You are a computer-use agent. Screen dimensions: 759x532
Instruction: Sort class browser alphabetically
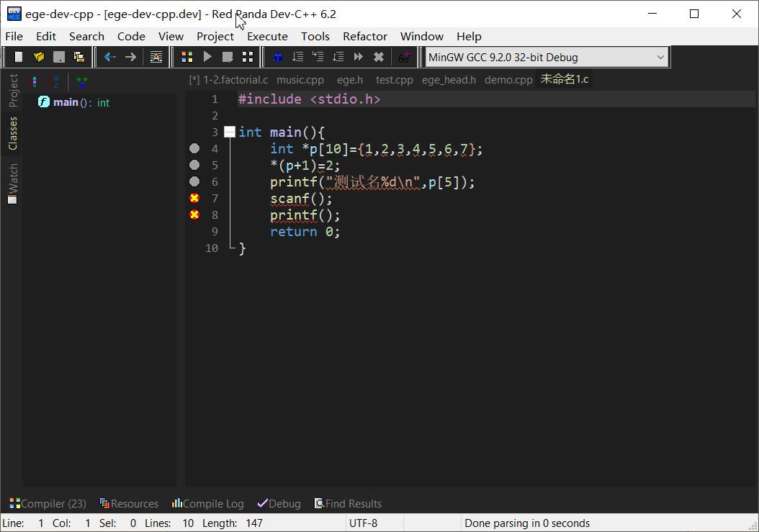click(55, 82)
